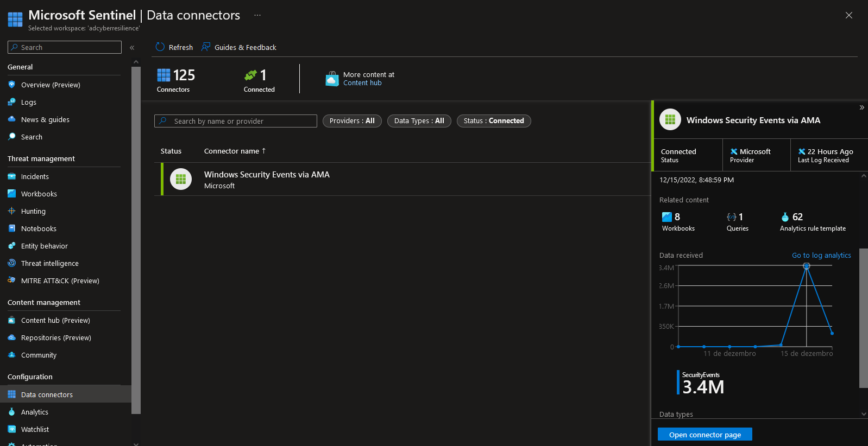The image size is (868, 446).
Task: Click the Threat intelligence icon
Action: [x=12, y=263]
